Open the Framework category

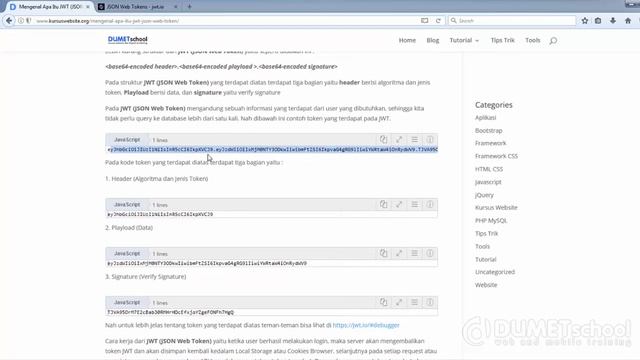490,143
